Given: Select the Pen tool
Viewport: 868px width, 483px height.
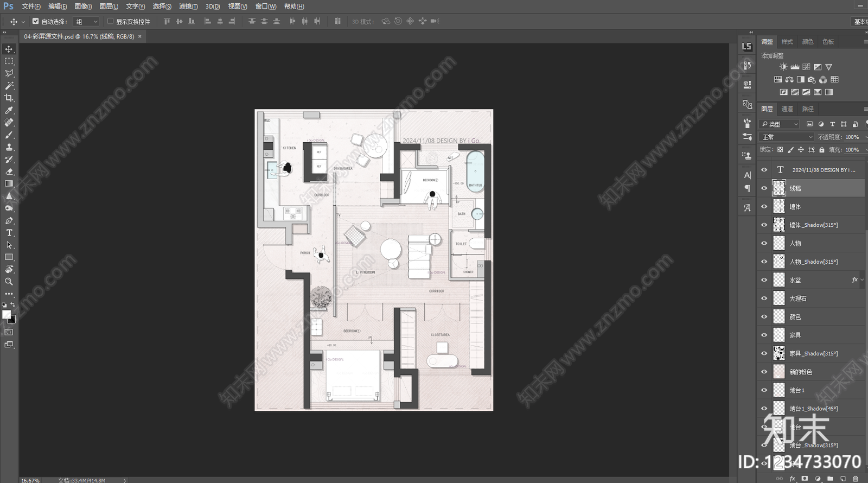Looking at the screenshot, I should (x=9, y=221).
